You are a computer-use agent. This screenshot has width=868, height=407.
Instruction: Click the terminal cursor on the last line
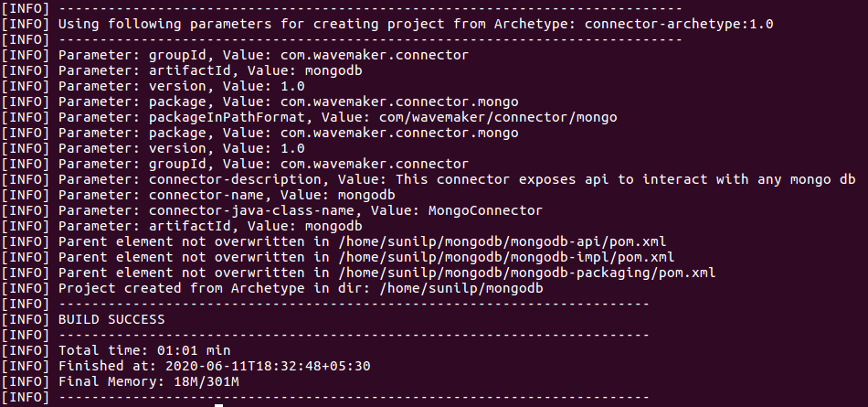pos(218,403)
